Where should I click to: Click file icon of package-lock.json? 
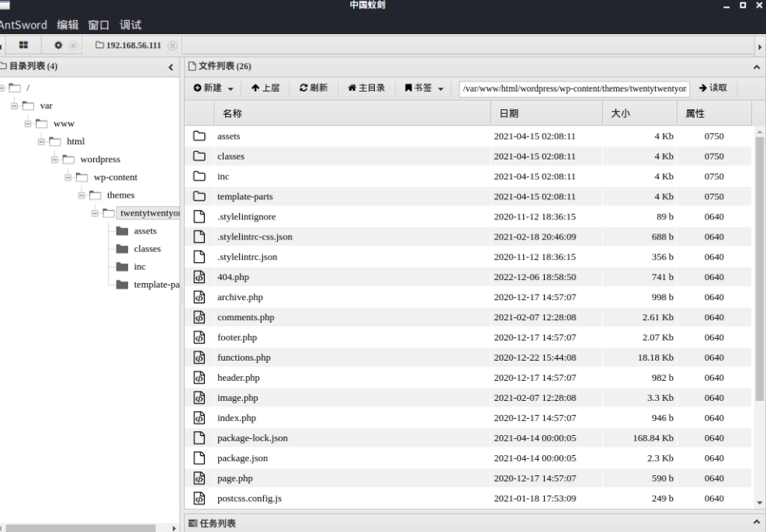click(x=199, y=438)
